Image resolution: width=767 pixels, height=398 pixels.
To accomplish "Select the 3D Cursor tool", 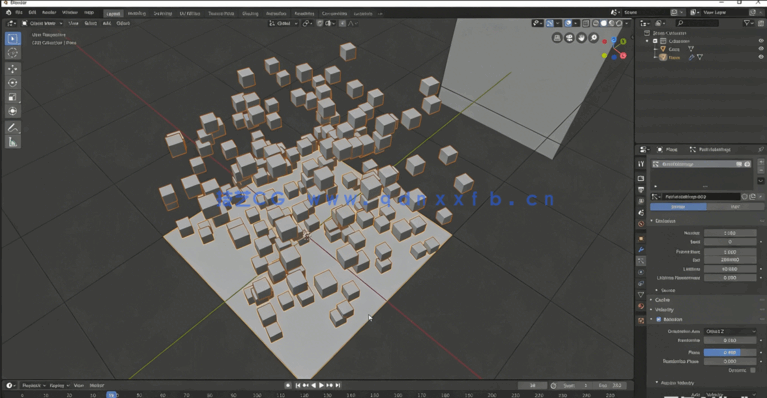I will [13, 53].
